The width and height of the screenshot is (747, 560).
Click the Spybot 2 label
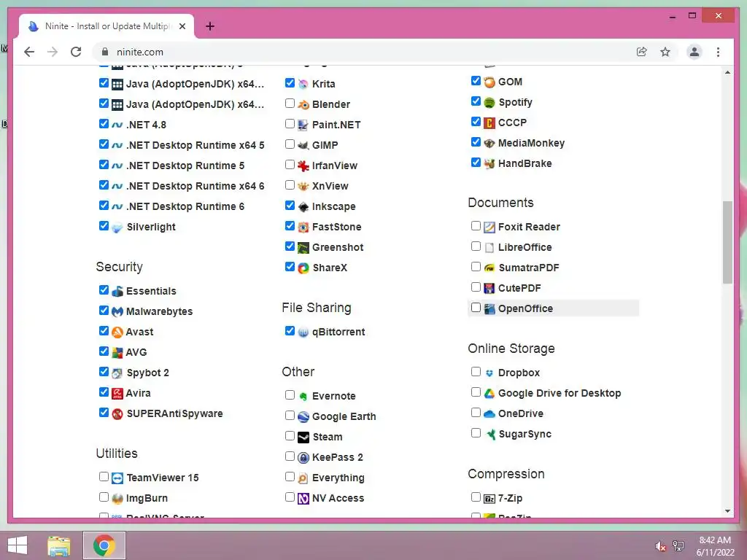click(147, 373)
